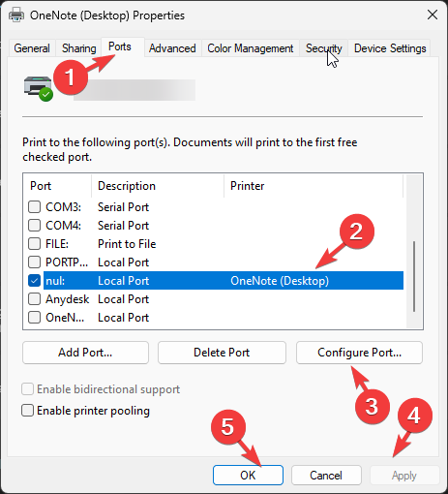Enable the Anydesk local port checkbox

pyautogui.click(x=34, y=299)
